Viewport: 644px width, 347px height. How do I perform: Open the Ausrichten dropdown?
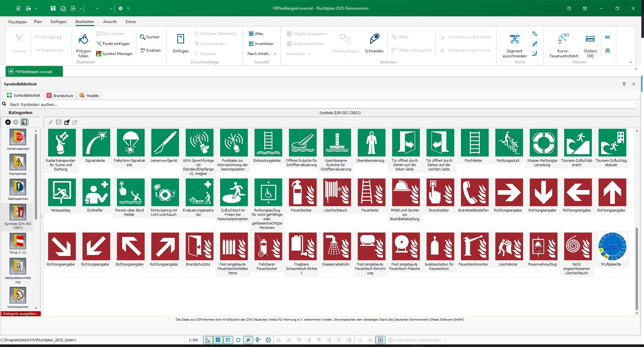click(x=298, y=54)
